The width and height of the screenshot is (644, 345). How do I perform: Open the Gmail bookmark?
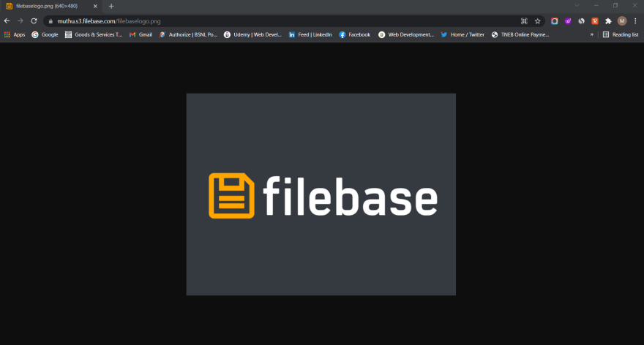coord(141,35)
